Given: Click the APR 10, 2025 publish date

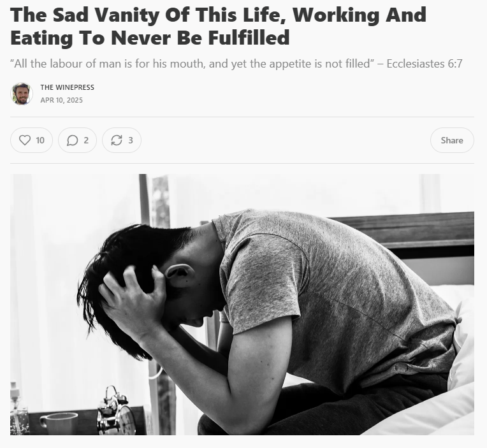Looking at the screenshot, I should [61, 100].
